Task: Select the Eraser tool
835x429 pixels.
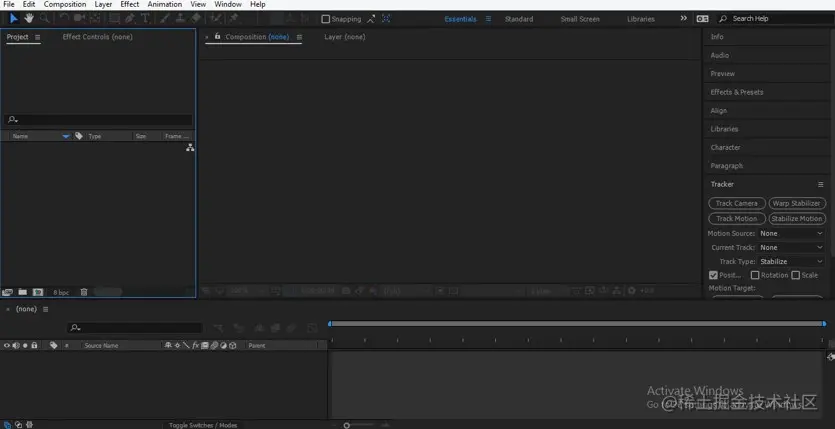Action: [196, 19]
